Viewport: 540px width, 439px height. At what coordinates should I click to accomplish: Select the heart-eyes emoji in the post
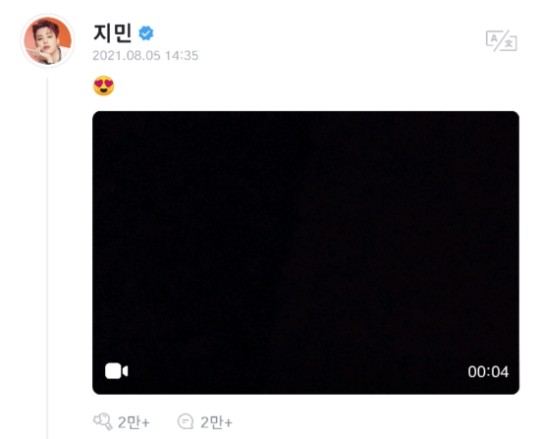coord(104,85)
